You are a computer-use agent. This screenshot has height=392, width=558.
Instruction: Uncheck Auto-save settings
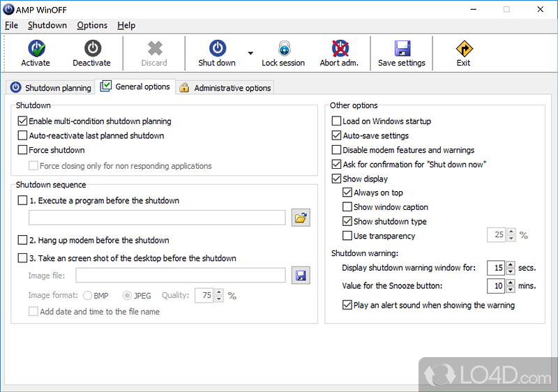click(337, 135)
